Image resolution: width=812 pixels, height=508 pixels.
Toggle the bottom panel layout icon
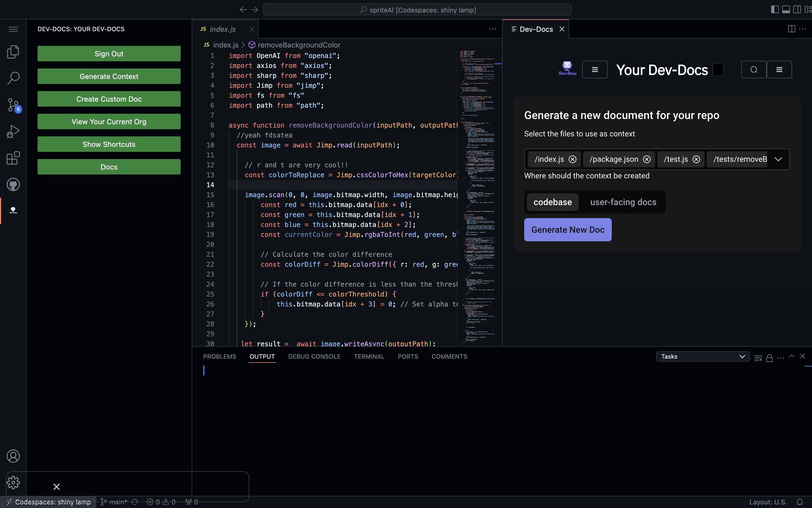[x=786, y=9]
